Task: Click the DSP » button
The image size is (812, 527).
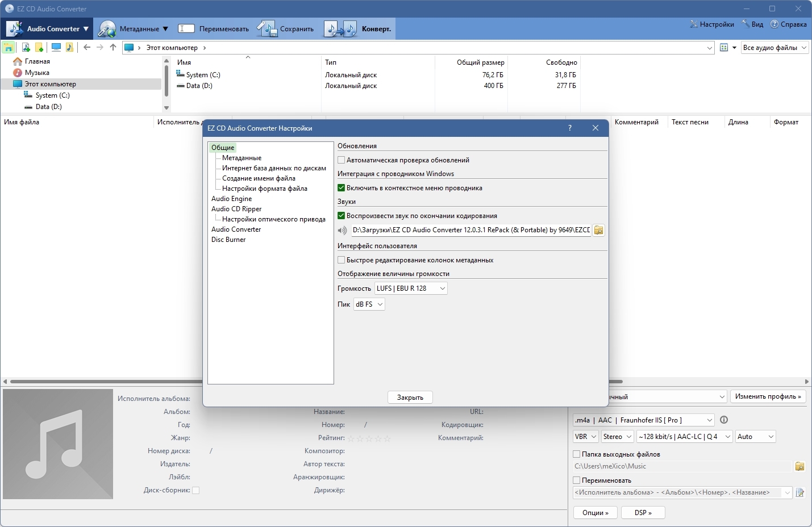Action: (643, 513)
